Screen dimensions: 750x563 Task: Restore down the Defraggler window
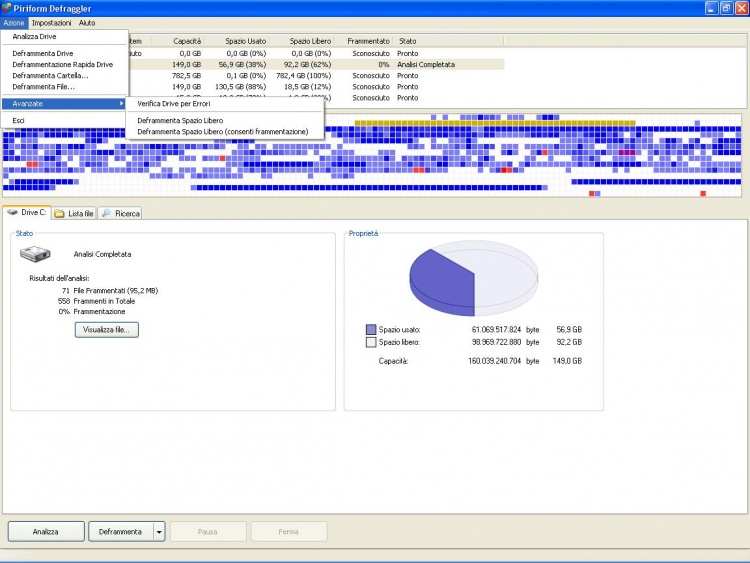point(726,8)
